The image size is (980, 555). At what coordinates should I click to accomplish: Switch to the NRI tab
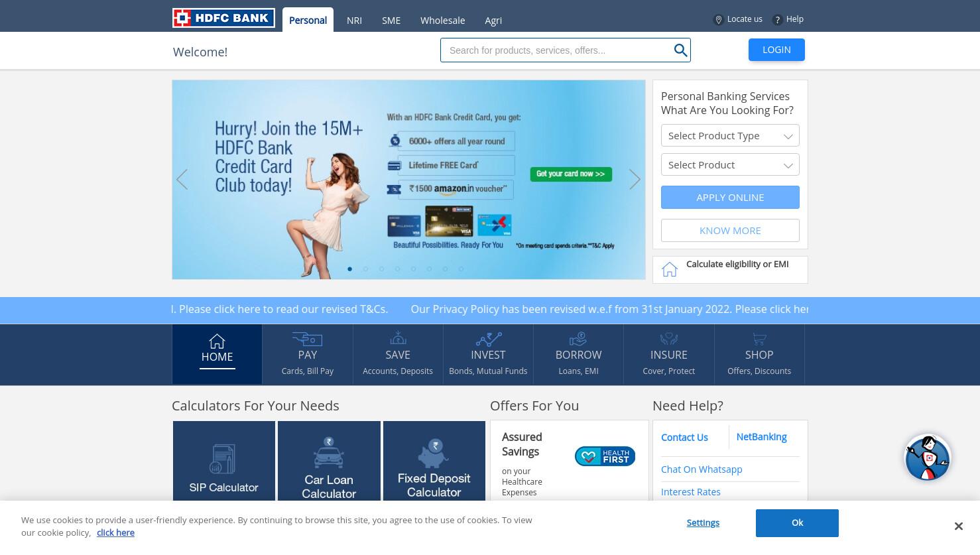click(354, 21)
